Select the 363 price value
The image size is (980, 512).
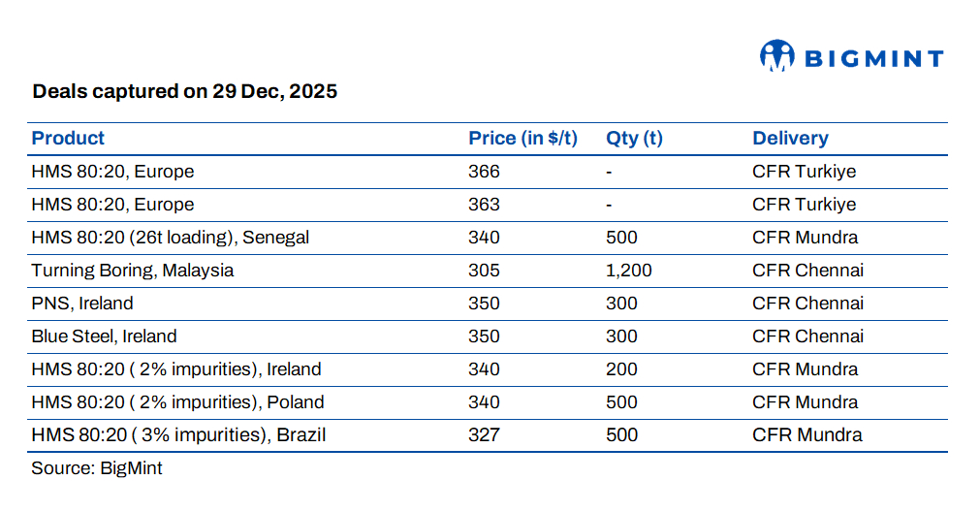[x=484, y=205]
